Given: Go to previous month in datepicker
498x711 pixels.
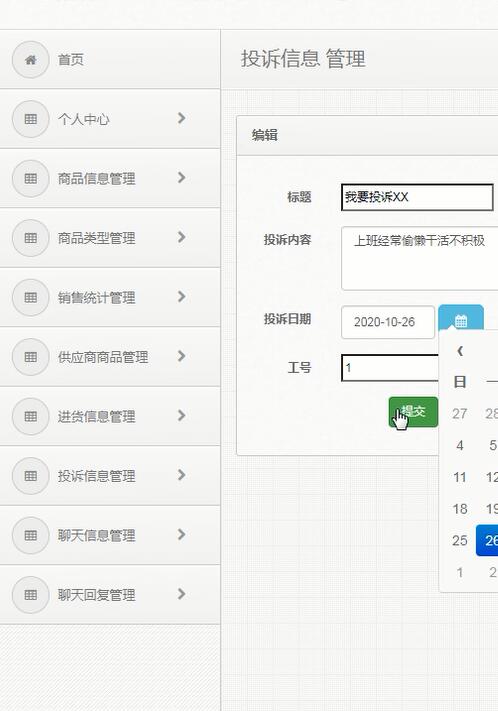Looking at the screenshot, I should (x=460, y=351).
